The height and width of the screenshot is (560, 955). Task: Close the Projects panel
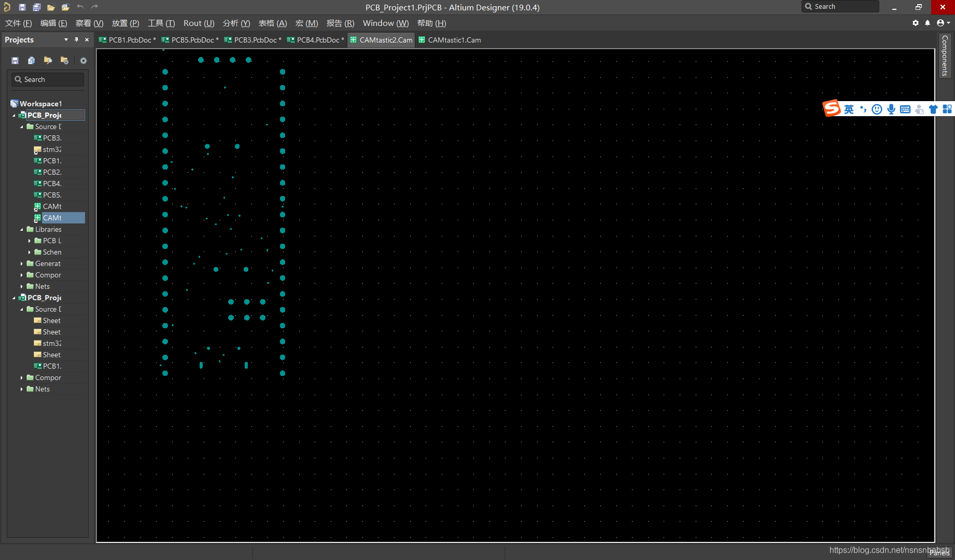tap(87, 40)
